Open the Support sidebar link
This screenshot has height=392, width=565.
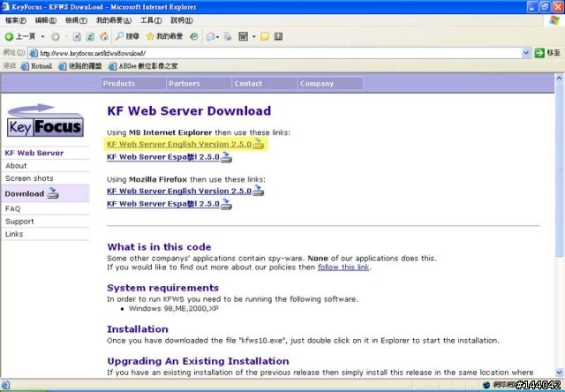[x=19, y=222]
